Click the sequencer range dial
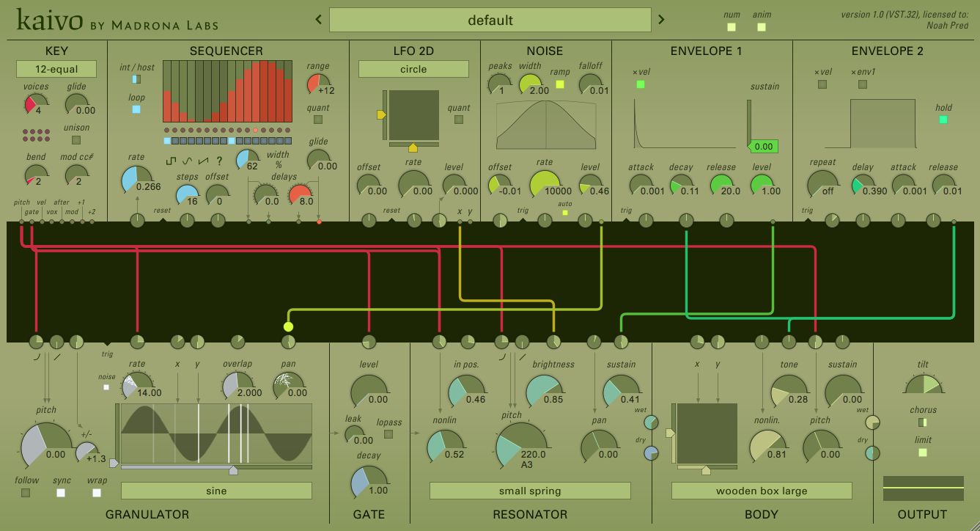980x531 pixels. (318, 84)
